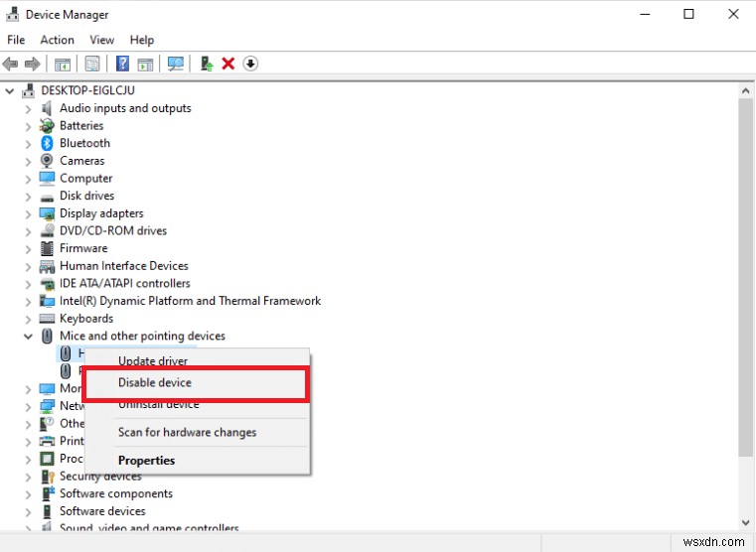
Task: Click the Firmware chip icon
Action: coord(47,248)
